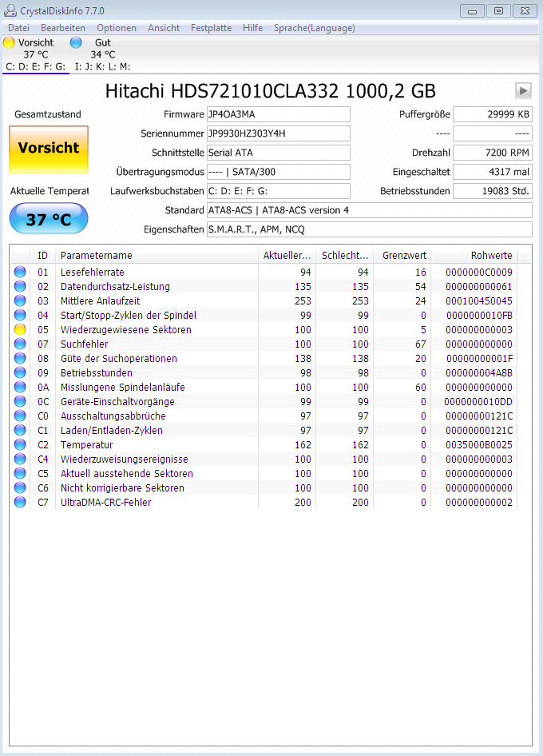
Task: Click the Rohwerte column header
Action: click(x=474, y=256)
